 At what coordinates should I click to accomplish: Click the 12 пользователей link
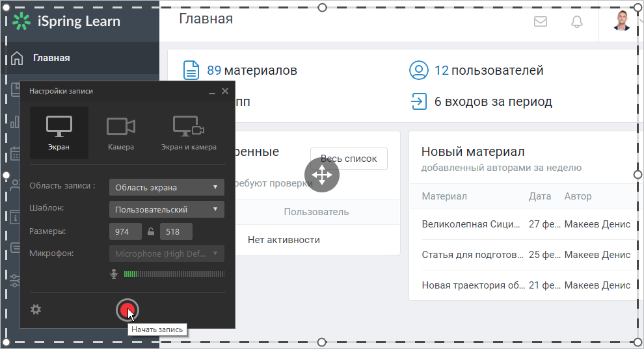coord(489,71)
